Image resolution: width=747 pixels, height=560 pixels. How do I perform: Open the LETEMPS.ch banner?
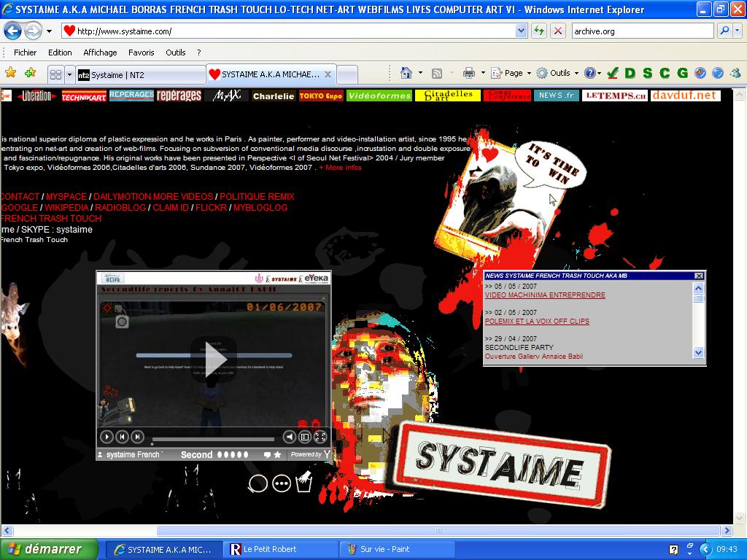pos(614,96)
